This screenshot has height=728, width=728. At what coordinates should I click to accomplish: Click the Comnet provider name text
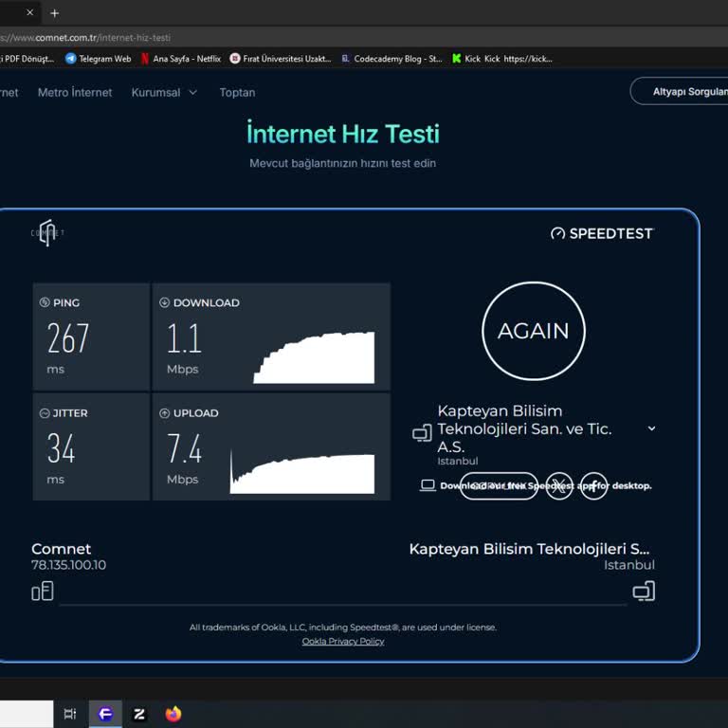(x=62, y=549)
